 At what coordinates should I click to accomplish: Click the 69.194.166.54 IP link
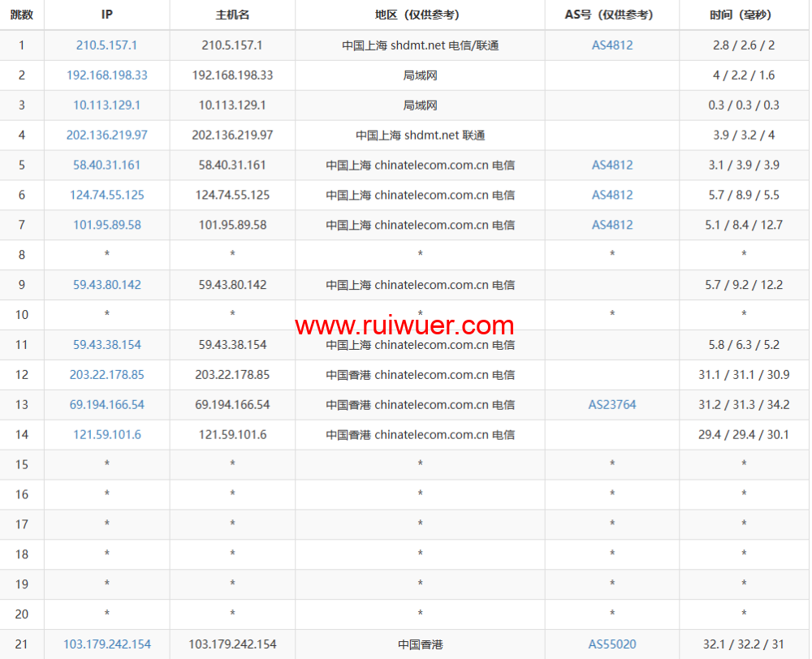click(106, 405)
